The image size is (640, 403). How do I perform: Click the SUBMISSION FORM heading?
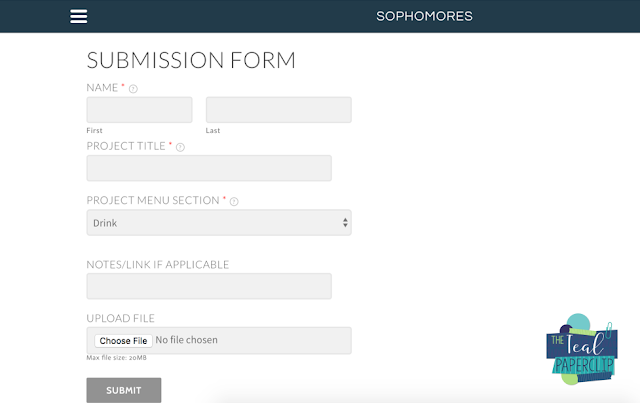[x=191, y=60]
